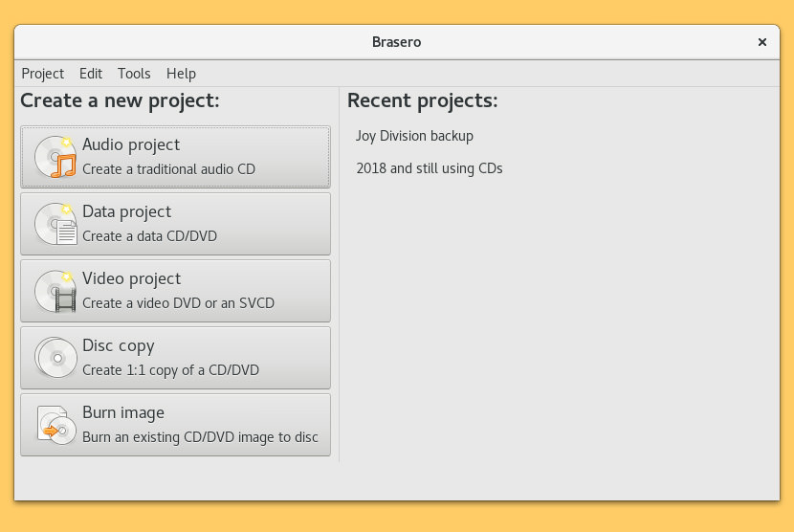Click the 'Recent projects:' heading
794x532 pixels.
tap(422, 100)
